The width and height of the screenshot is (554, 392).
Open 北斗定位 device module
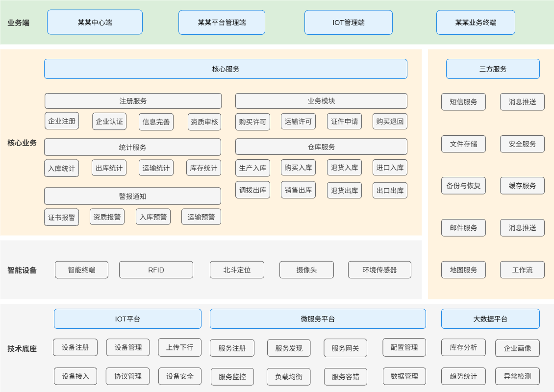[x=237, y=269]
